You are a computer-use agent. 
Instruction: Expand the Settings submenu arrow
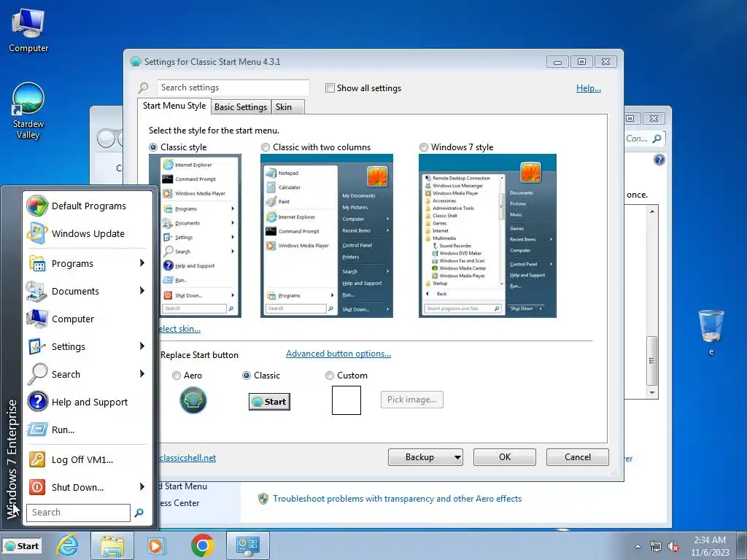[x=142, y=346]
